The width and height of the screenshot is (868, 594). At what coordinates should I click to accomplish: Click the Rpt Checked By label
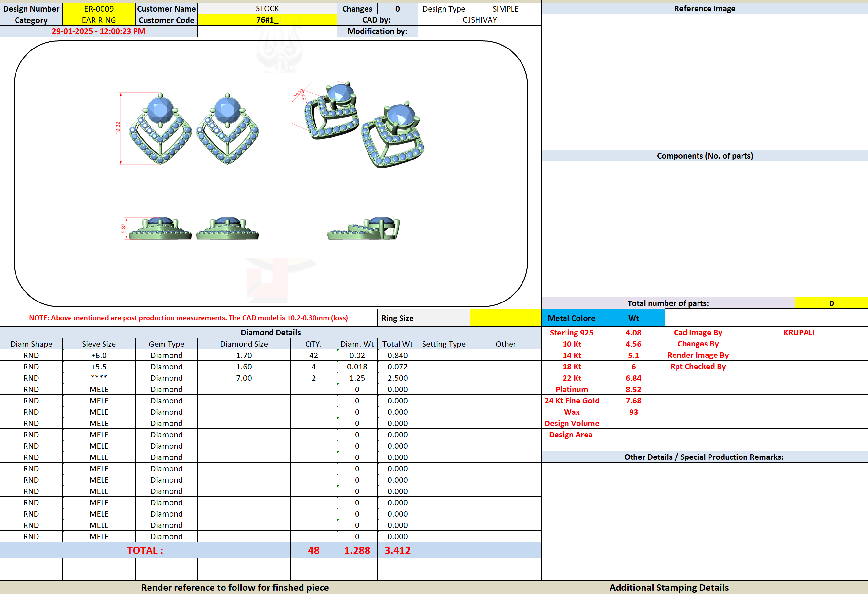pos(698,367)
